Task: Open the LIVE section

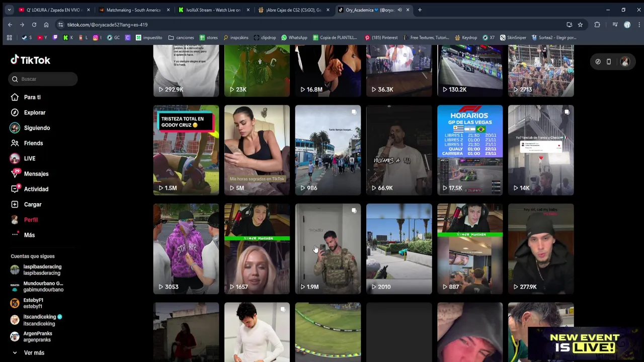Action: pos(30,158)
